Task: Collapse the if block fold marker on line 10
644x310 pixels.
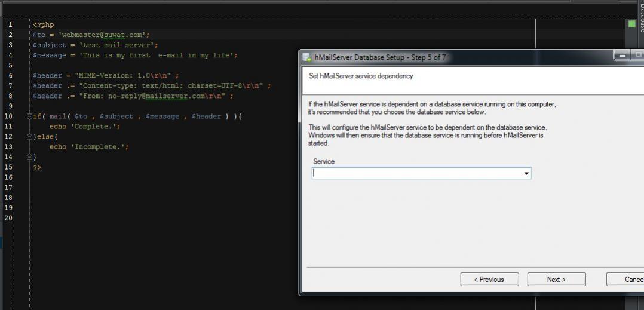Action: [x=29, y=116]
